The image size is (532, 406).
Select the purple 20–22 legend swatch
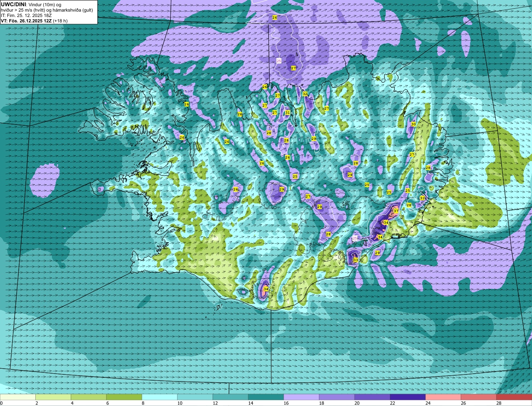coord(372,397)
